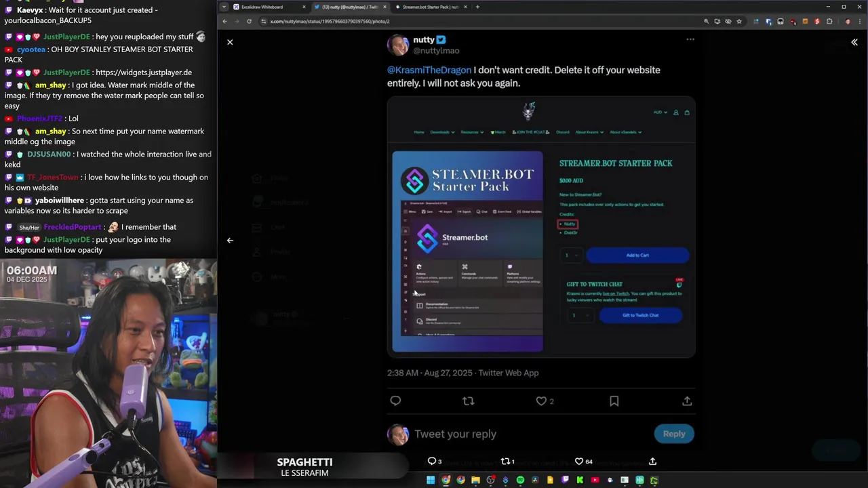Screen dimensions: 868x488
Task: Click the DJSUSAN00 username in chat
Action: [x=49, y=155]
